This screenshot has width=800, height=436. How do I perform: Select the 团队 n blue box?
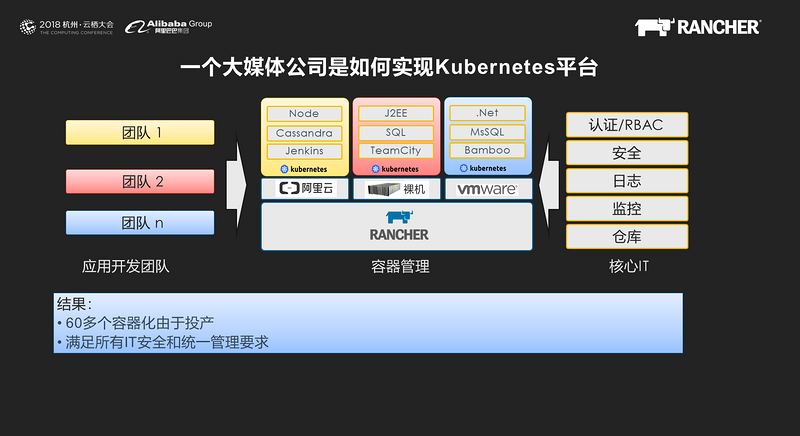click(140, 223)
